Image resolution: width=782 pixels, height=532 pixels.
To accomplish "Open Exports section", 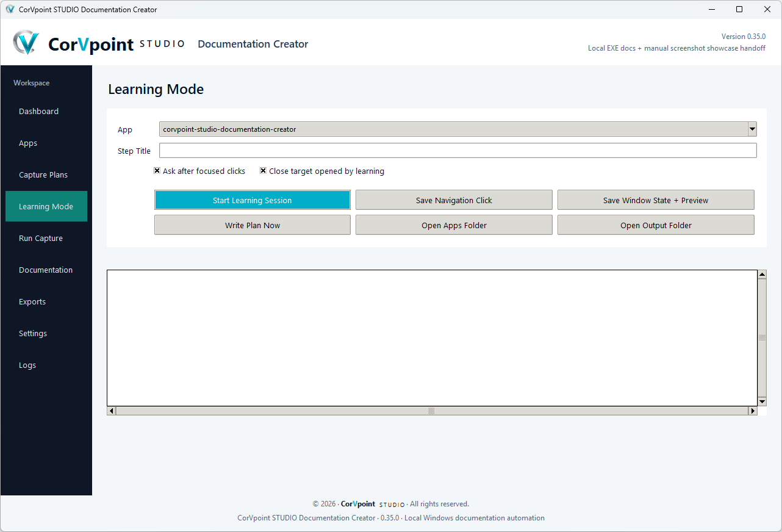I will click(46, 301).
